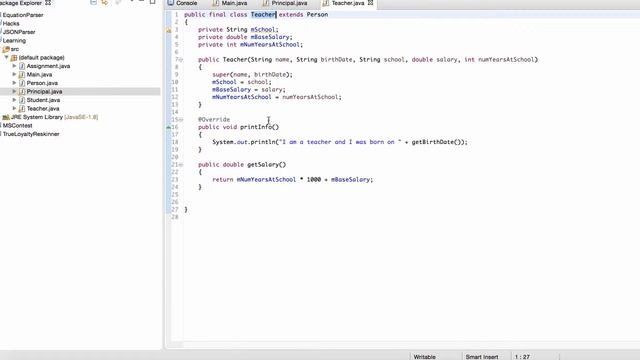Viewport: 640px width, 360px height.
Task: Select JRE System Library [JavaSE-1.8]
Action: tap(54, 117)
